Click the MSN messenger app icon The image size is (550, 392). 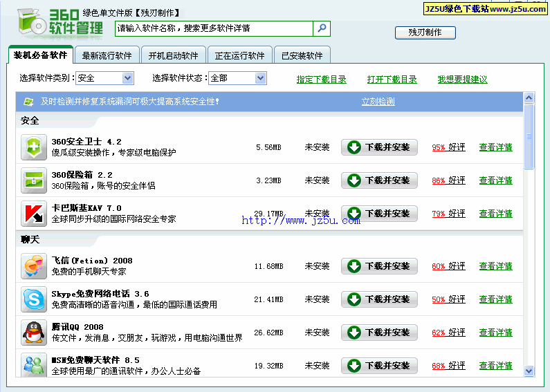[33, 365]
